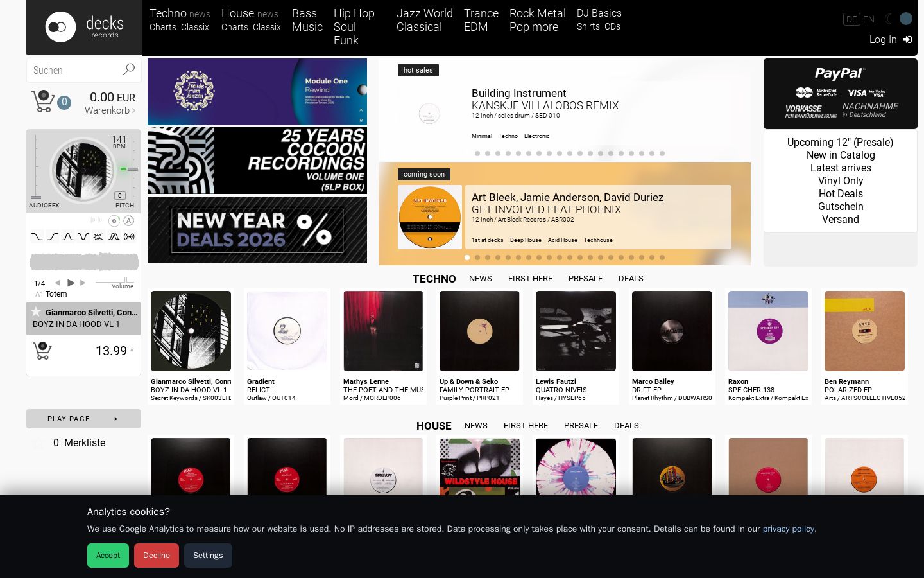Open cookie Settings

click(x=208, y=556)
